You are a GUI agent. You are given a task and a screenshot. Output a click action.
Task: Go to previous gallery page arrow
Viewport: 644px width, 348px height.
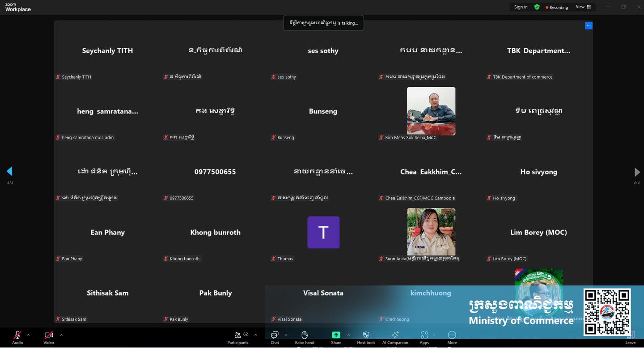(9, 171)
